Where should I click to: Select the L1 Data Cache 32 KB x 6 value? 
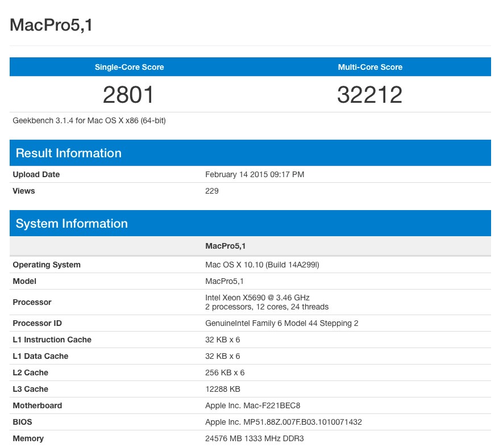pyautogui.click(x=223, y=357)
